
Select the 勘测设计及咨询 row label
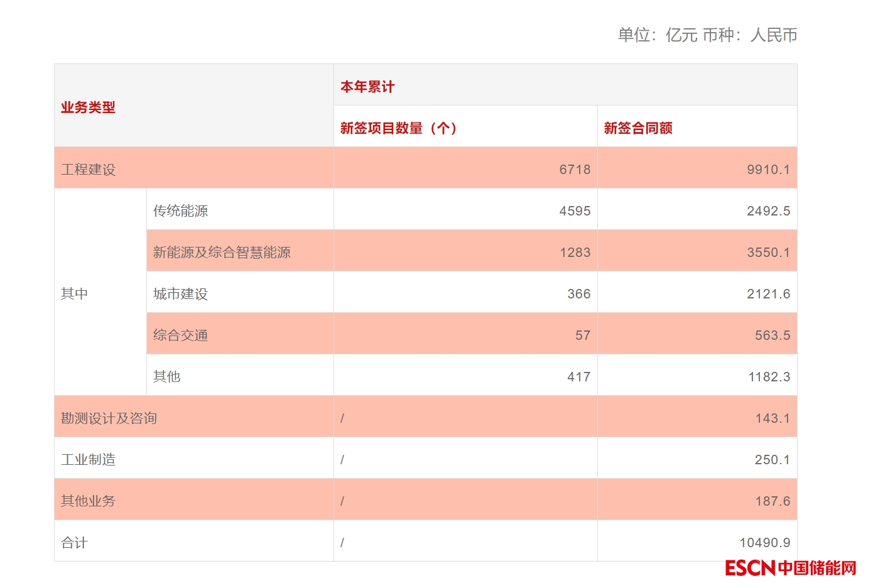(109, 418)
